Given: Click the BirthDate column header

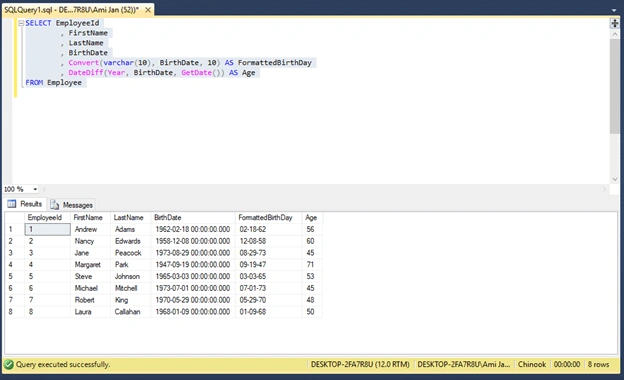Looking at the screenshot, I should (x=193, y=218).
